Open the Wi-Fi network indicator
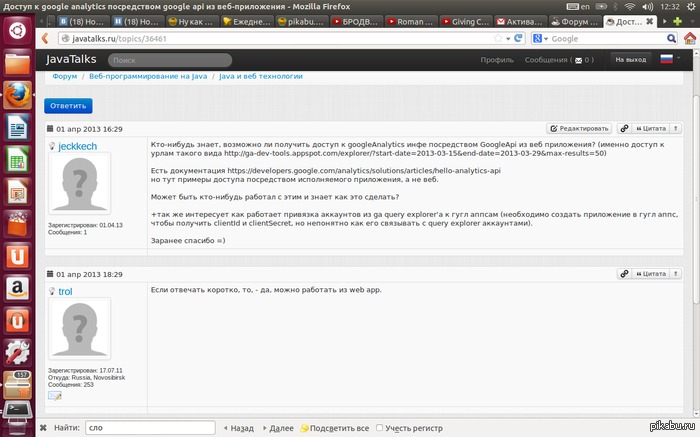Viewport: 700px width, 437px height. click(x=629, y=7)
